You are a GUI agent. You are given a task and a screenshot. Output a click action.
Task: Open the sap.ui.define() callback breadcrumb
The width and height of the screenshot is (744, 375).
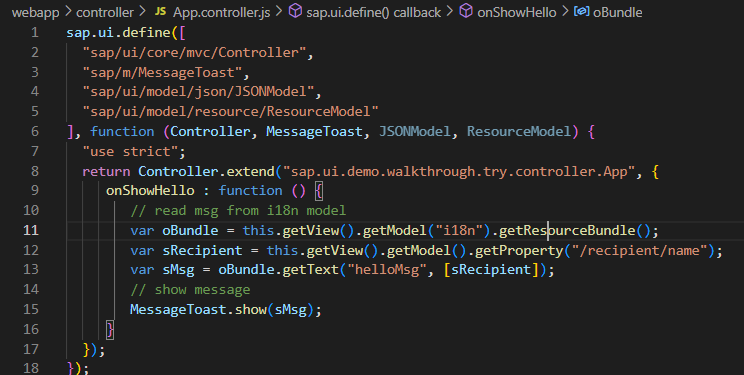point(373,12)
